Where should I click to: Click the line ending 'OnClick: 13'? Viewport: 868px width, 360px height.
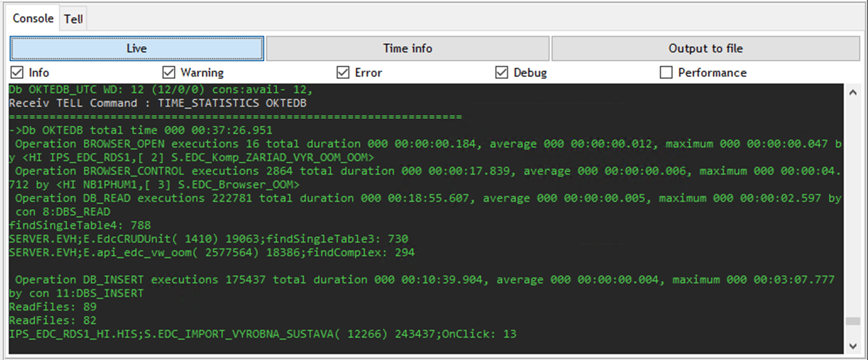263,334
